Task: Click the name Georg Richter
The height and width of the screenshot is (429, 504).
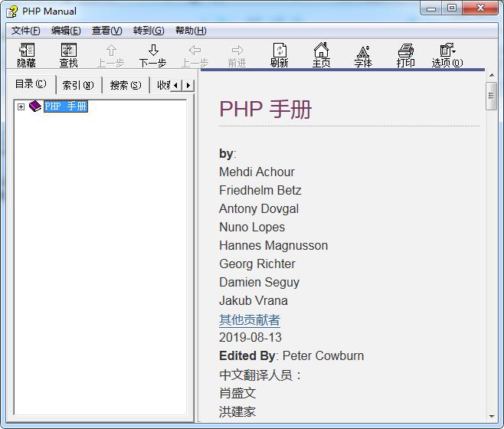Action: tap(257, 264)
